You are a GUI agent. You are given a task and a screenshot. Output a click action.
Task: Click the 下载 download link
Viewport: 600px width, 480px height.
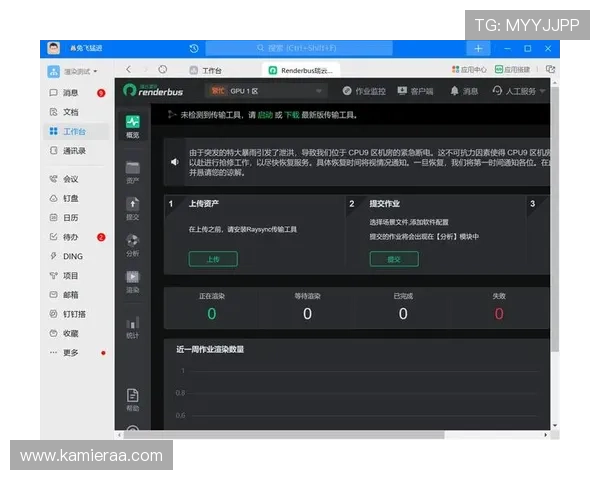click(292, 115)
